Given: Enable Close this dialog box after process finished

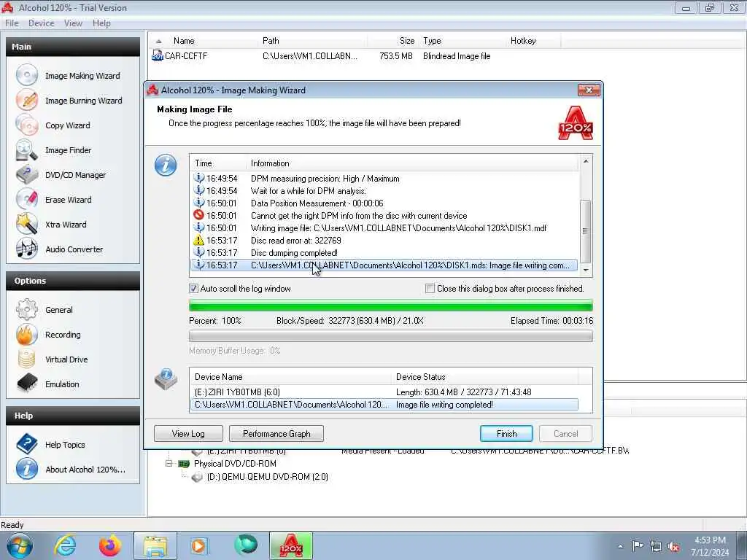Looking at the screenshot, I should 430,288.
